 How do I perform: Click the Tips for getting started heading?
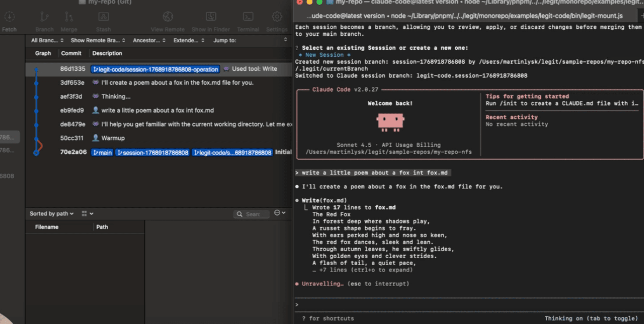[x=527, y=96]
